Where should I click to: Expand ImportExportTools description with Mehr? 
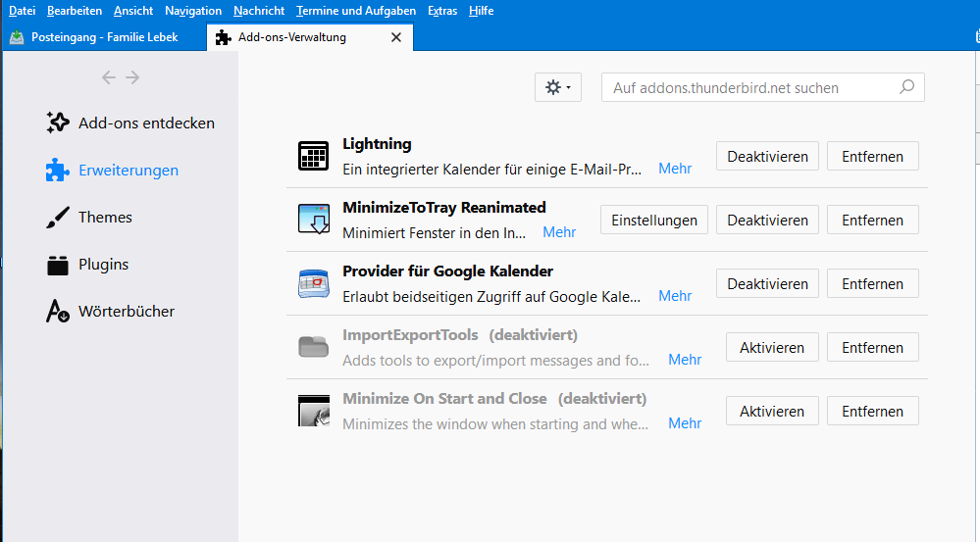tap(685, 360)
